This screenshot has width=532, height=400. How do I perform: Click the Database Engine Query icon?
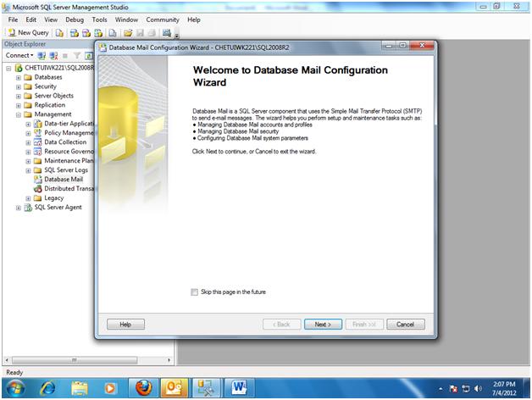coord(59,33)
